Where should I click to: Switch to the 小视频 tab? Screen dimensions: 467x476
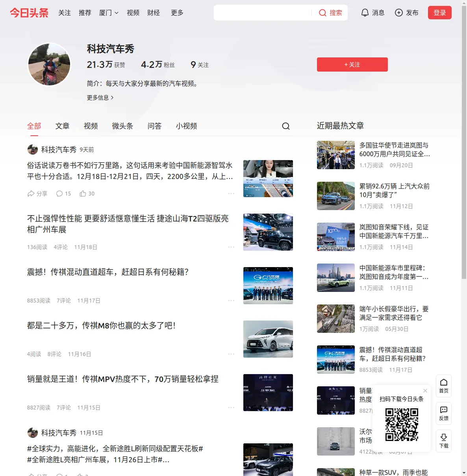click(187, 126)
